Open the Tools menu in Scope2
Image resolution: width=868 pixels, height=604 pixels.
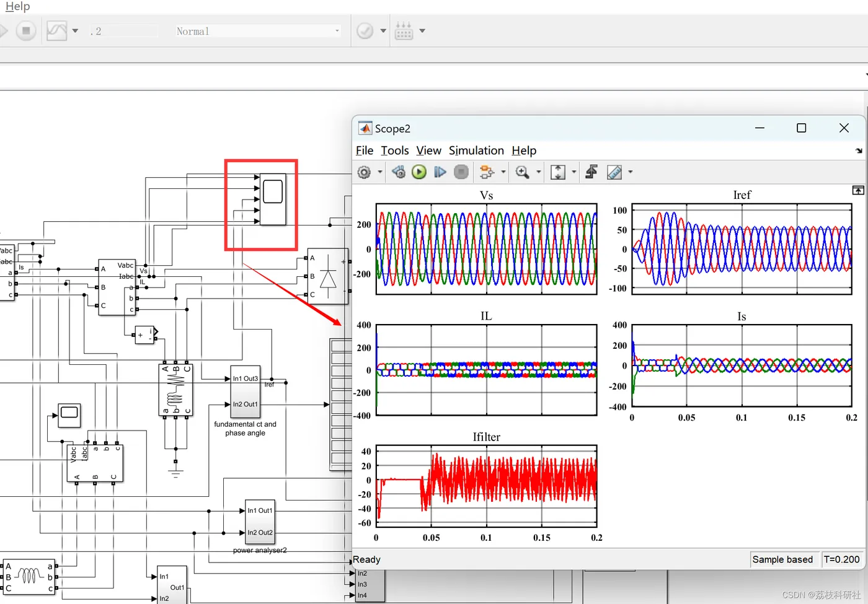[394, 151]
